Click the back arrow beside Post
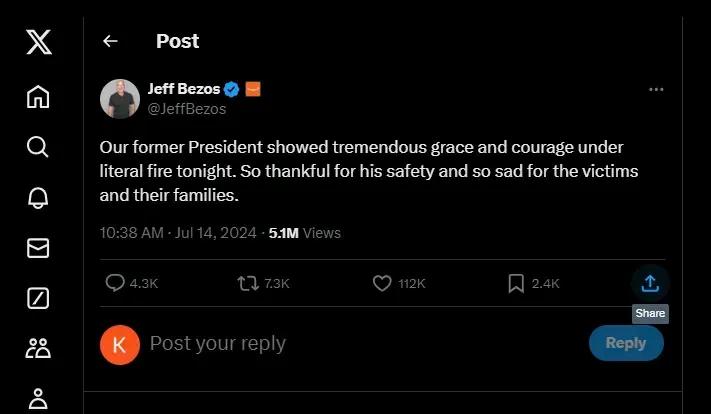Viewport: 711px width, 414px height. point(110,41)
